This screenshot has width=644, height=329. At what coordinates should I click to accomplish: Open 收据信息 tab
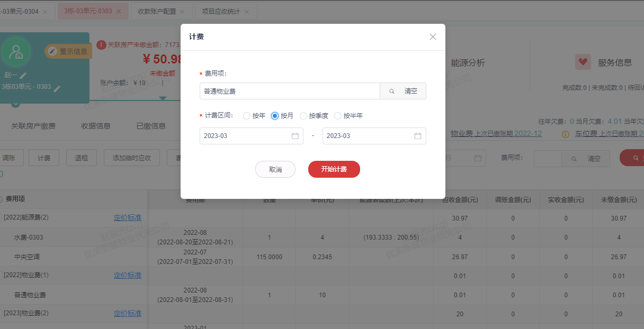[96, 126]
